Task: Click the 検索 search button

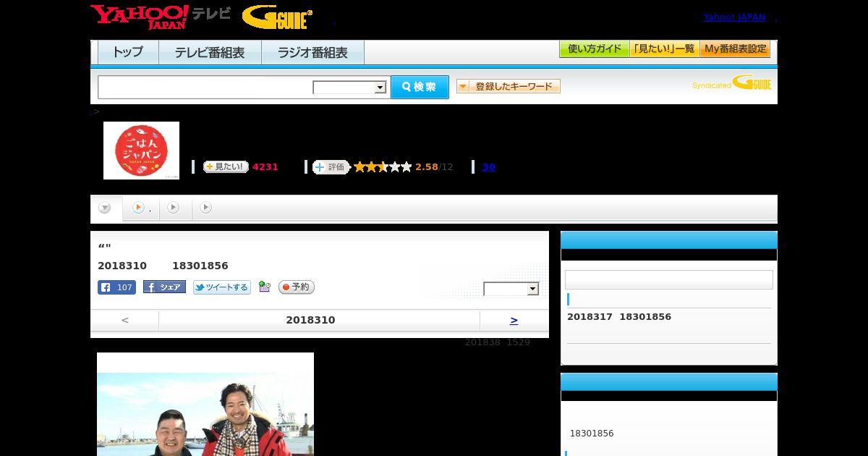Action: [x=420, y=87]
